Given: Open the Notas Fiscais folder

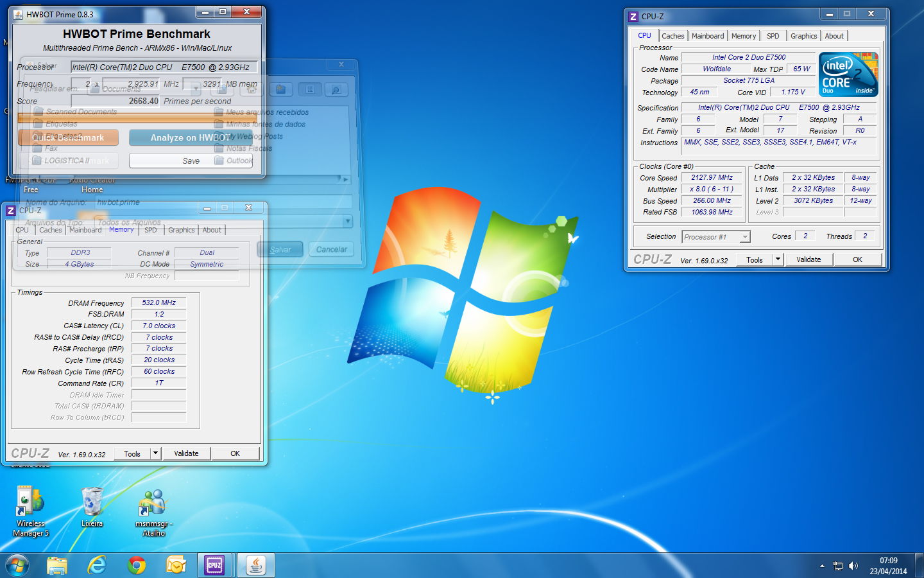Looking at the screenshot, I should tap(243, 148).
